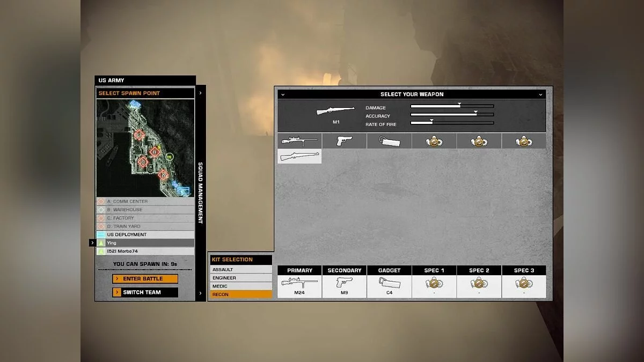Screen dimensions: 644x362
Task: Select the M1 rifle thumbnail below the slots
Action: click(299, 157)
